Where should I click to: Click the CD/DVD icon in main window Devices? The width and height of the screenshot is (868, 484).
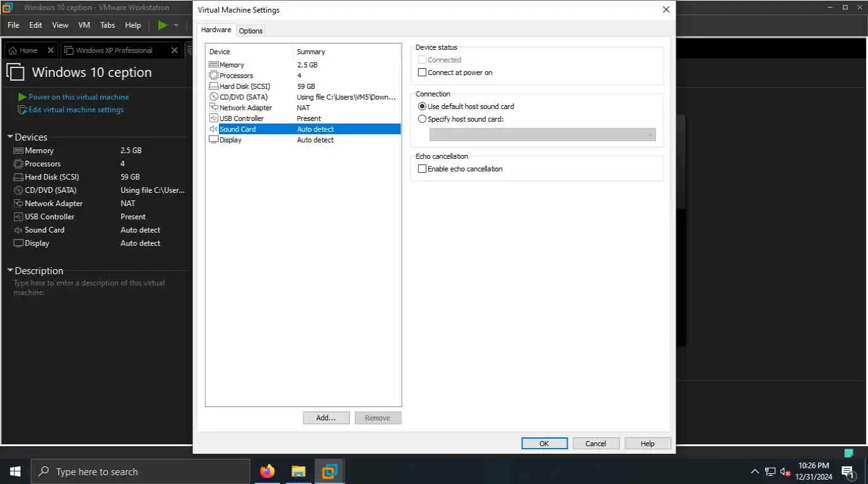[x=18, y=190]
